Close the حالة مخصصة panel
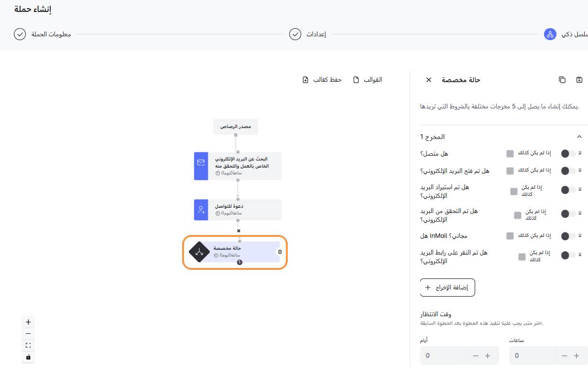Viewport: 588px width, 373px height. tap(429, 80)
